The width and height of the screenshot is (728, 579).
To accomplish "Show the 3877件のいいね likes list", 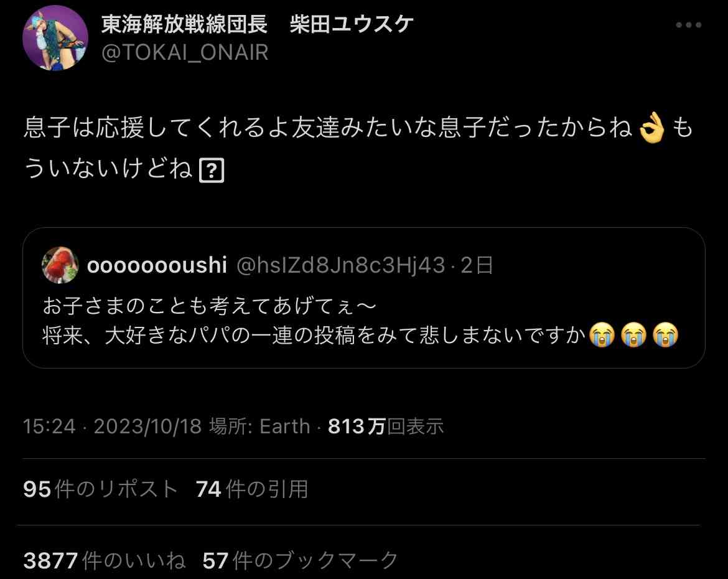I will tap(105, 560).
